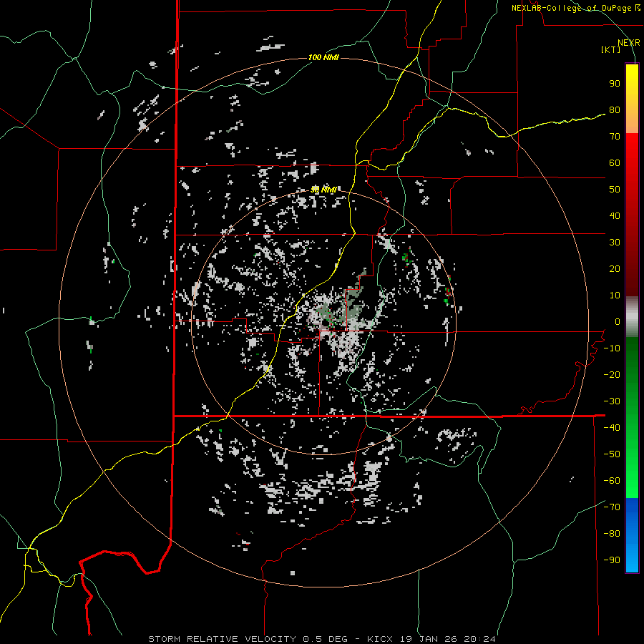Viewport: 644px width, 644px height.
Task: Select the 60 value on velocity scale
Action: 615,163
